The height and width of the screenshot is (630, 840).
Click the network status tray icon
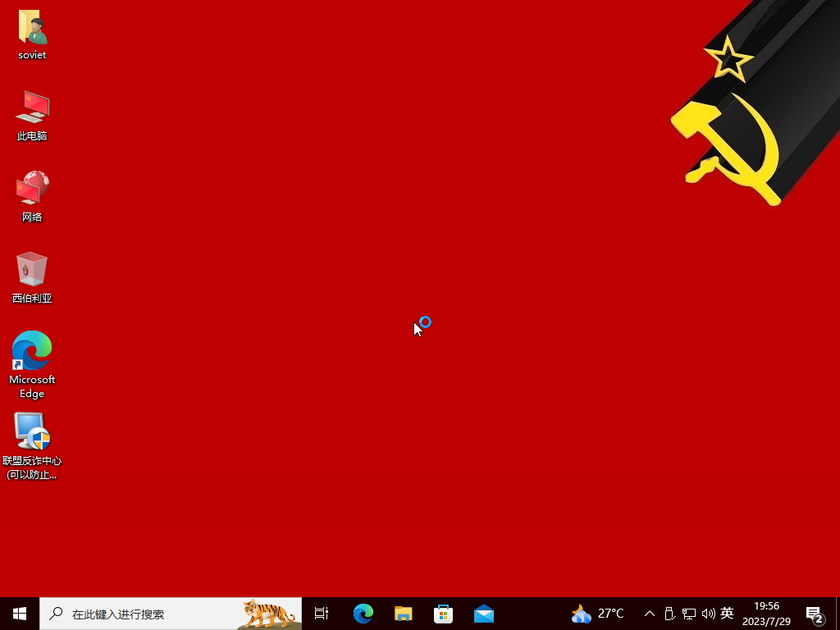[689, 614]
